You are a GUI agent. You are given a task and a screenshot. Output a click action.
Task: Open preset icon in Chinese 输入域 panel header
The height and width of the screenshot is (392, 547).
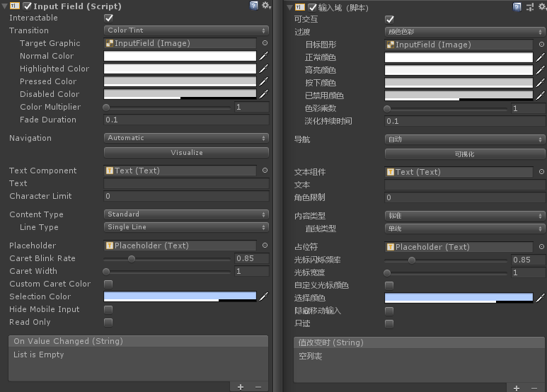530,7
